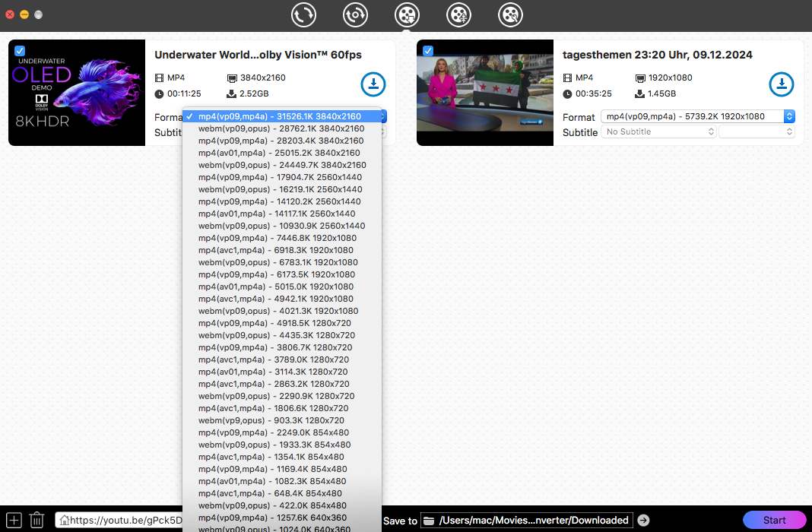The width and height of the screenshot is (812, 532).
Task: Choose mp4(av01,mp4a) 25015.2K 3840x2160 format
Action: click(x=282, y=153)
